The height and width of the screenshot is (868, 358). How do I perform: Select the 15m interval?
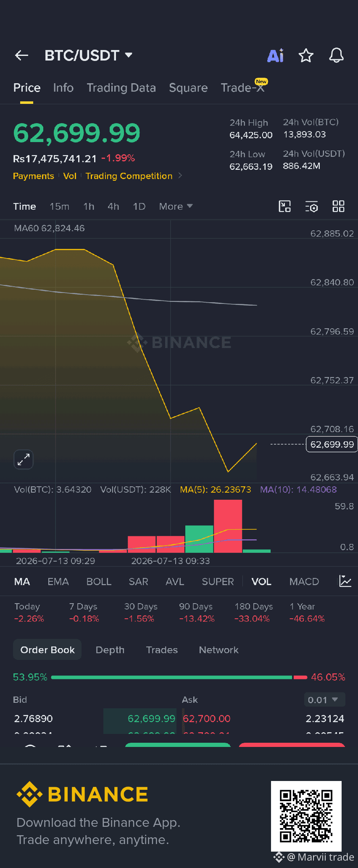tap(59, 206)
